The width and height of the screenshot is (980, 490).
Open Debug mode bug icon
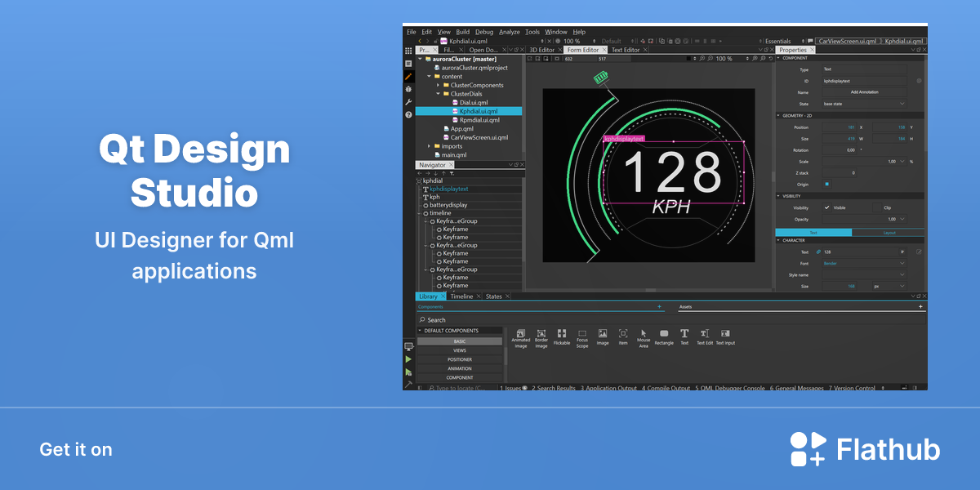click(408, 89)
